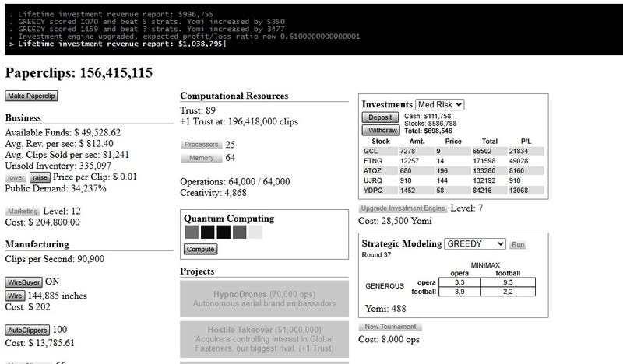Click payoff cell 3,3 in grid
The width and height of the screenshot is (623, 364).
pos(459,282)
